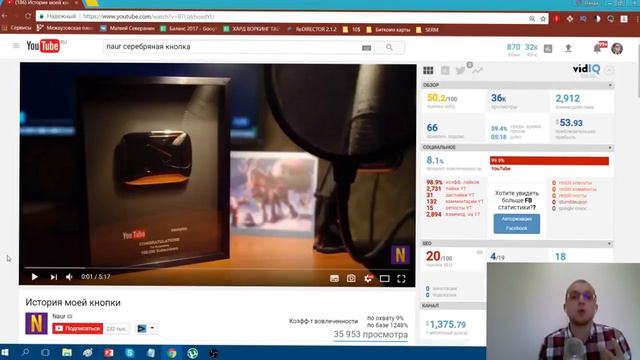640x360 pixels.
Task: Open uTorrent from the taskbar
Action: (x=193, y=353)
